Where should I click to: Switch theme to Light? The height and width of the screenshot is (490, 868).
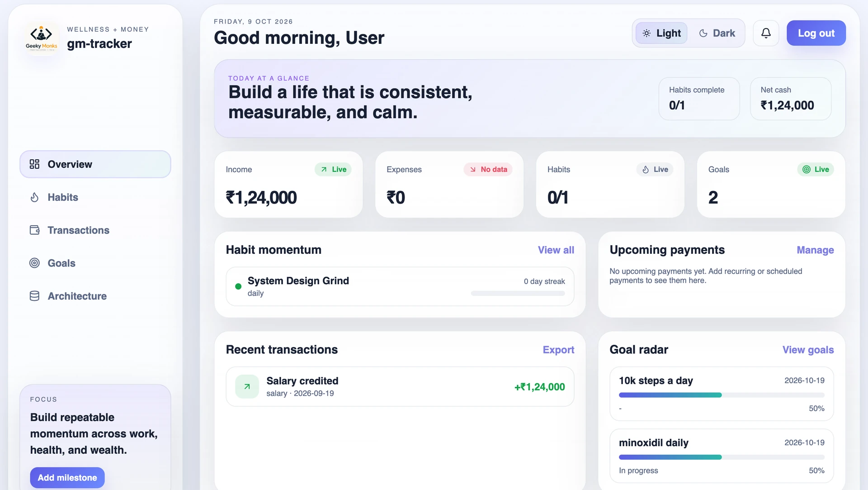point(661,33)
